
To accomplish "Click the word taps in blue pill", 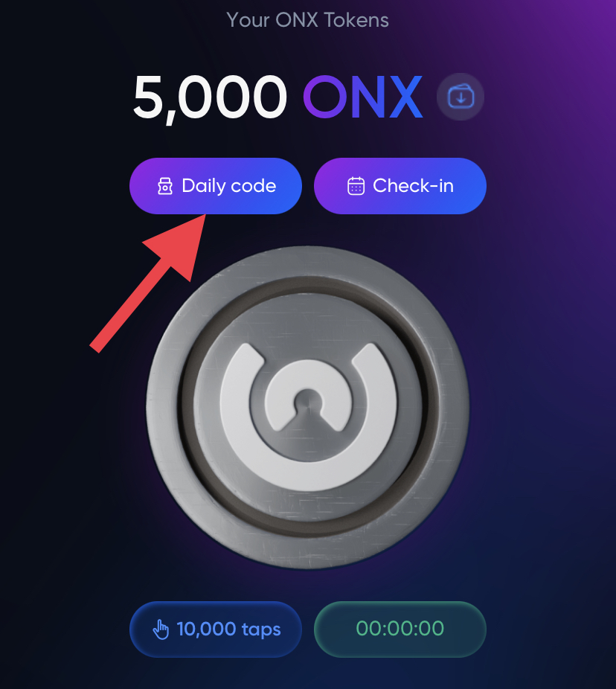I will point(261,630).
